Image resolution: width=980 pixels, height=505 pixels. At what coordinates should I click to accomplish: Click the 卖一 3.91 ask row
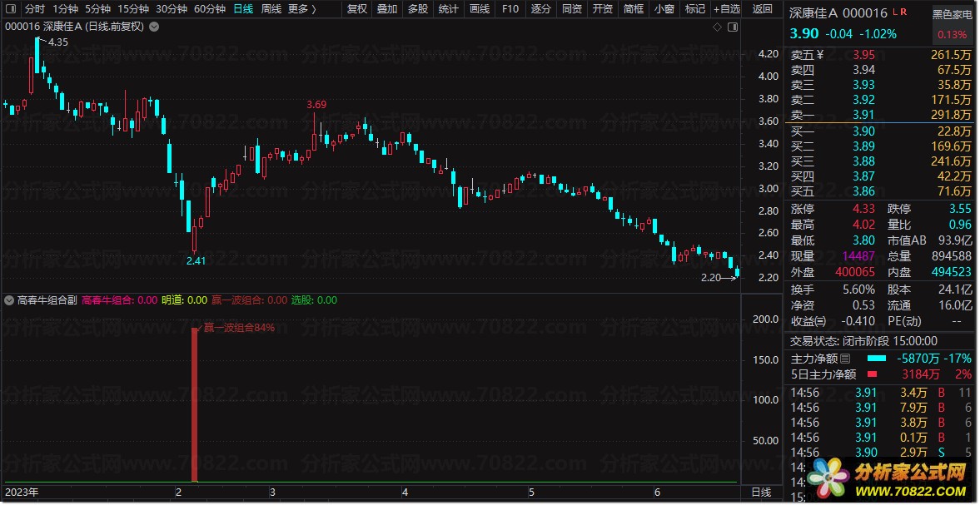coord(881,115)
